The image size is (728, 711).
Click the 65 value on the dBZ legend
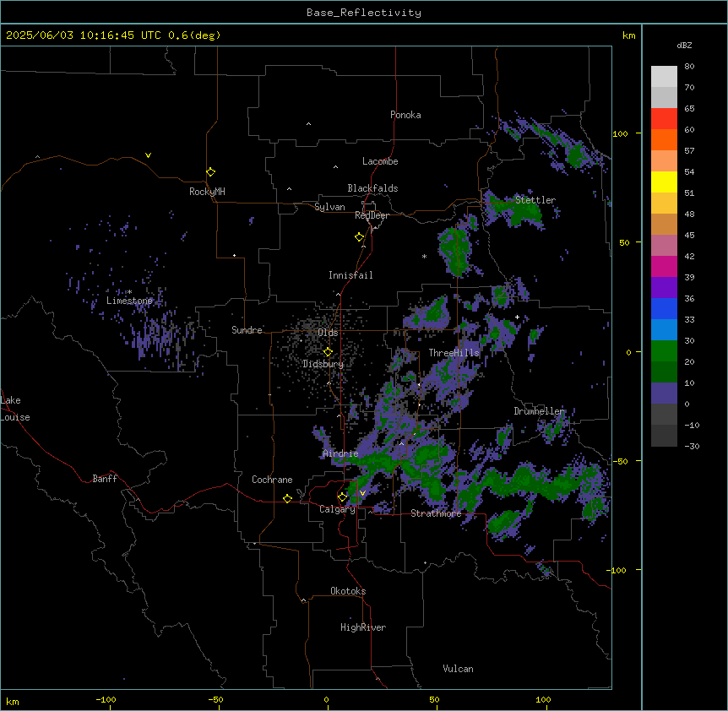689,109
